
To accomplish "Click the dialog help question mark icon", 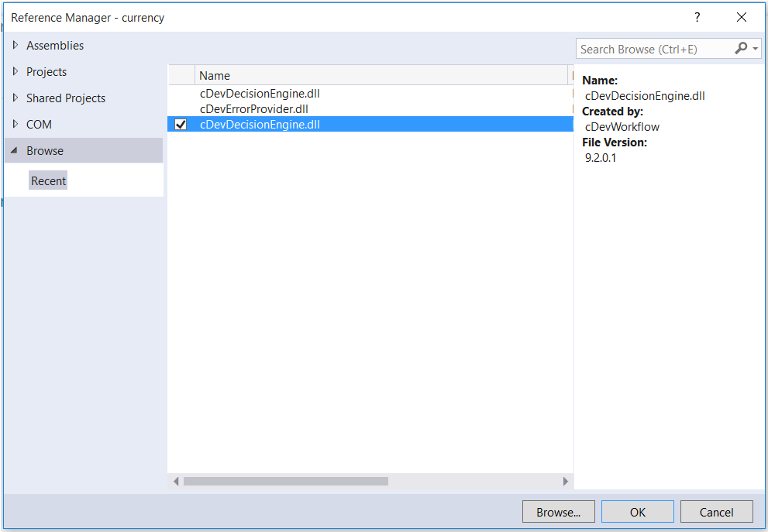I will click(x=697, y=17).
